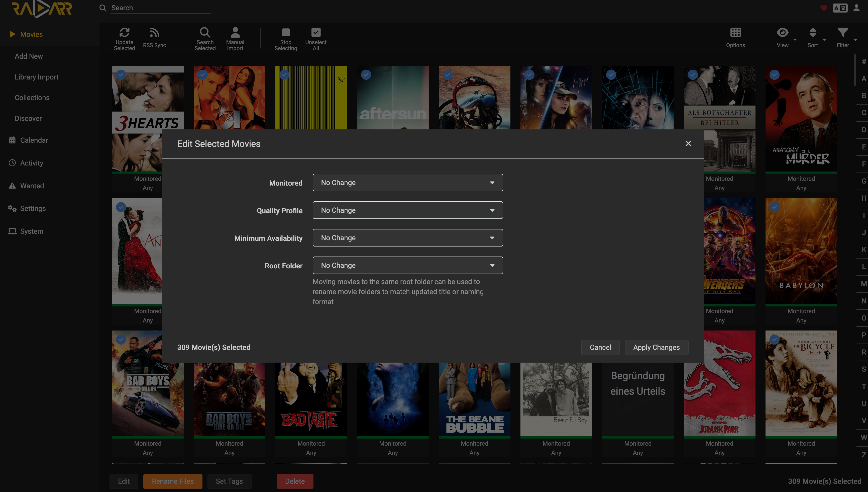Click the Begründung eines Urteils poster

pos(638,399)
